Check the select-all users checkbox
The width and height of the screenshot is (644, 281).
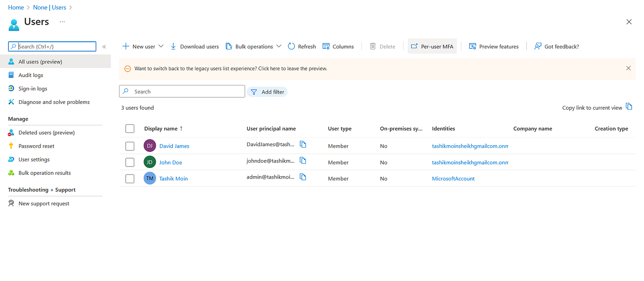pos(129,128)
